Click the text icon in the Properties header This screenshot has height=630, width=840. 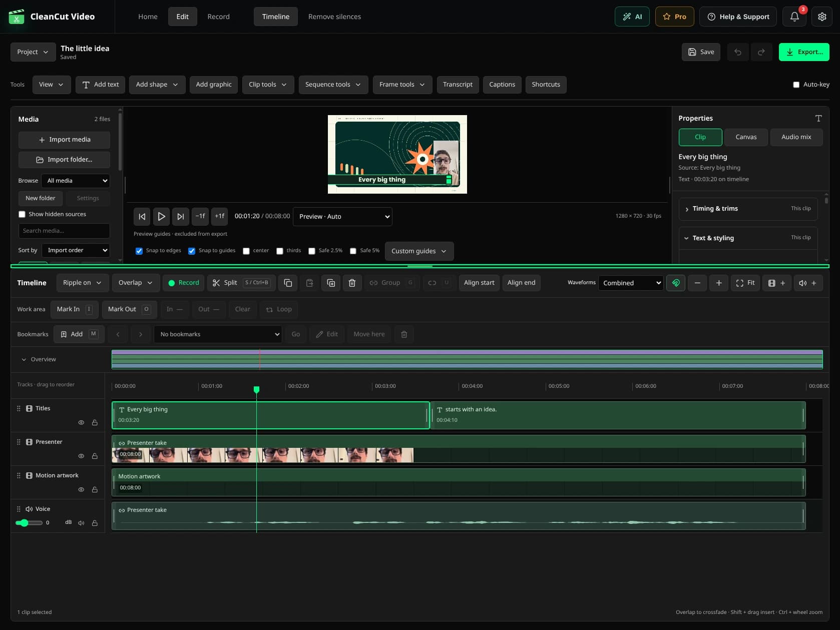[818, 118]
